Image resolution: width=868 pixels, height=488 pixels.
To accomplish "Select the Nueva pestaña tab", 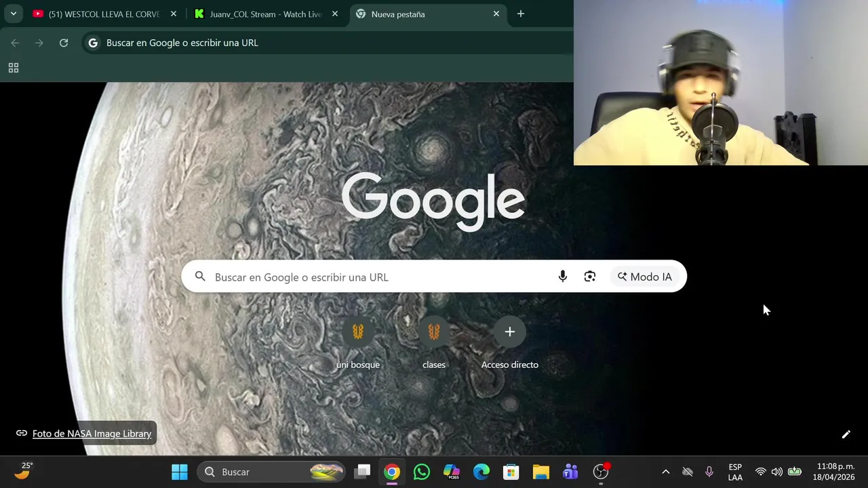I will coord(427,14).
